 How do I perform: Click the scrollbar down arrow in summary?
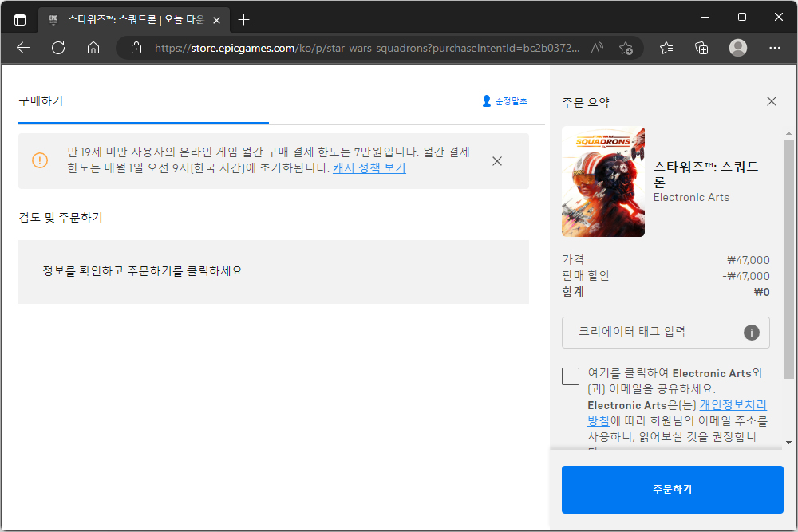click(788, 443)
